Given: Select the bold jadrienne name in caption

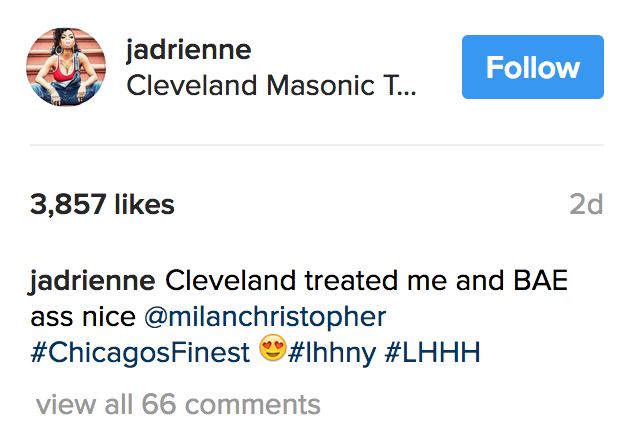Looking at the screenshot, I should click(92, 281).
